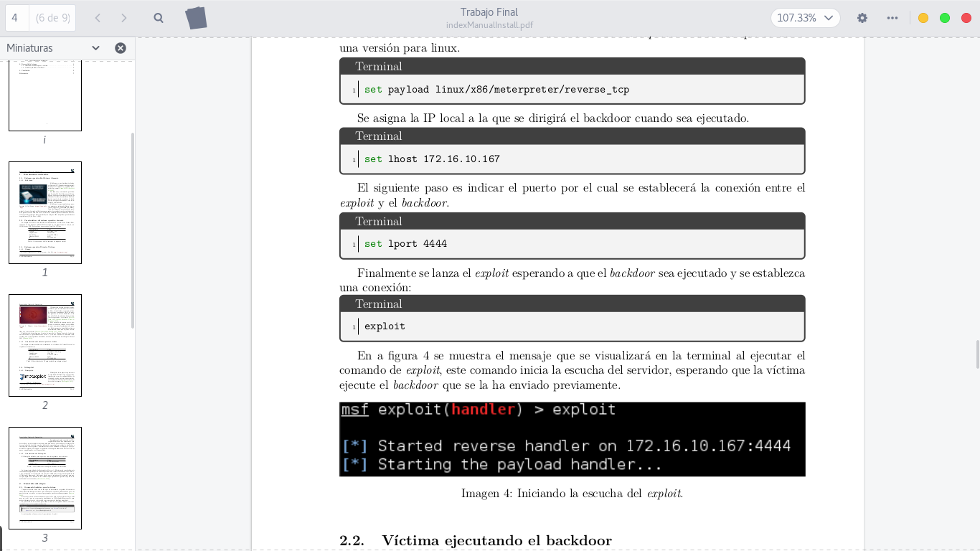Expand the Miniaturas sidebar dropdown
Viewport: 980px width, 551px height.
coord(95,48)
